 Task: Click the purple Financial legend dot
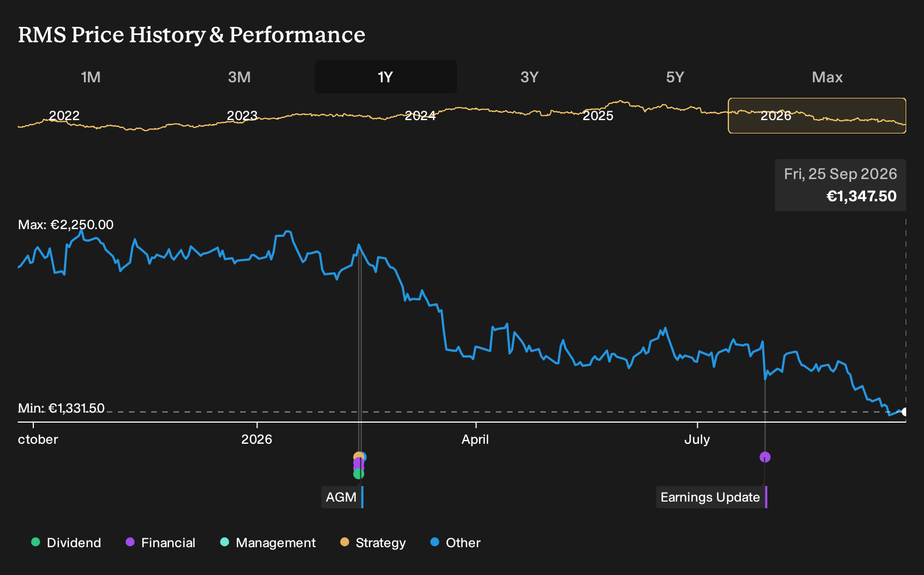click(130, 542)
